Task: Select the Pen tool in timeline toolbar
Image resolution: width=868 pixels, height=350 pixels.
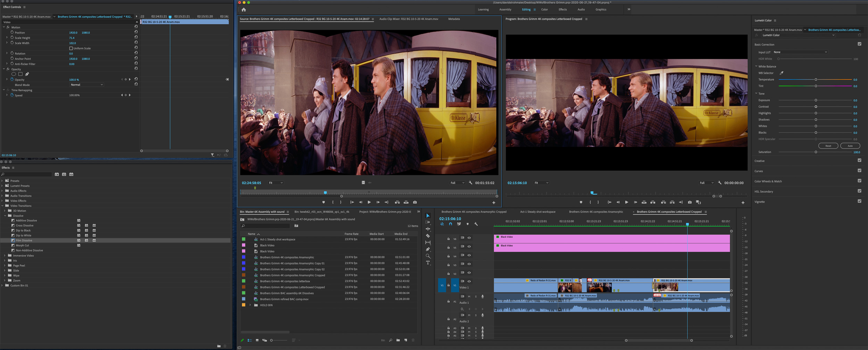Action: (x=428, y=249)
